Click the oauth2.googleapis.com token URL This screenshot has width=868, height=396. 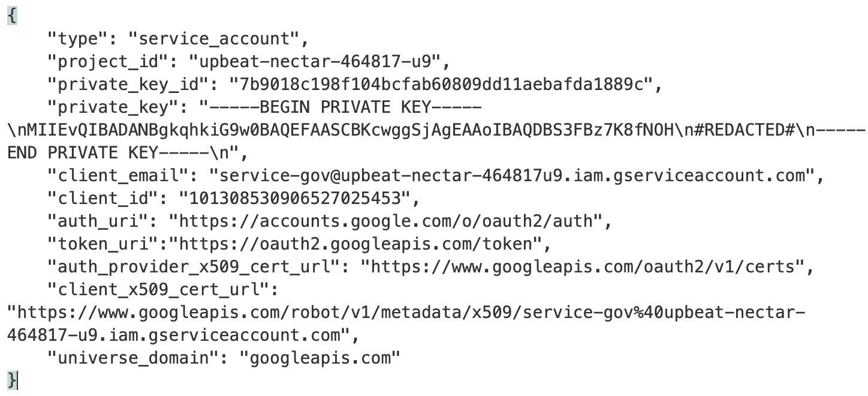356,244
